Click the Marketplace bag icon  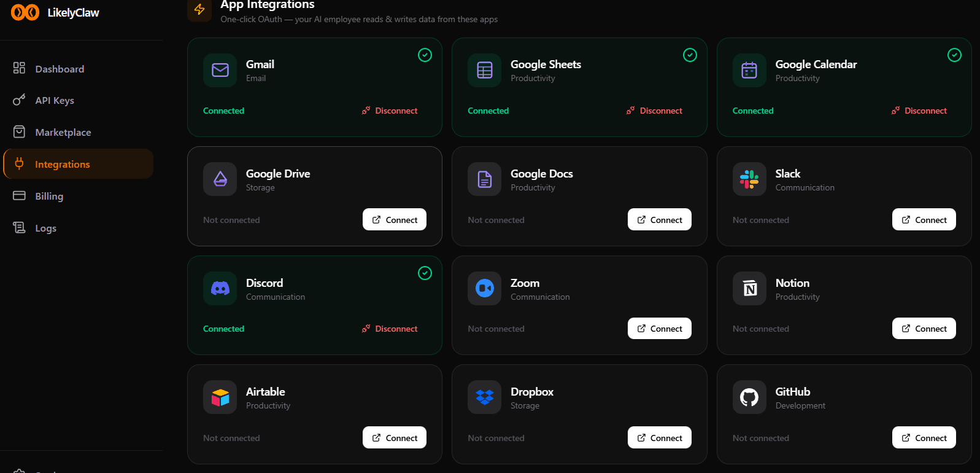pyautogui.click(x=19, y=131)
